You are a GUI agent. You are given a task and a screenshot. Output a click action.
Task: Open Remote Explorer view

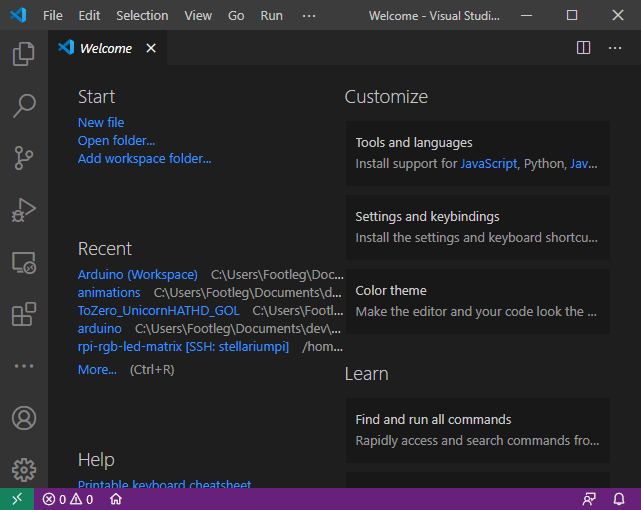(x=24, y=262)
